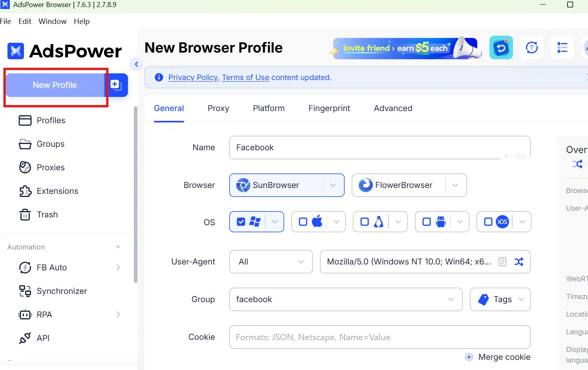Click the Name input field
The image size is (588, 370).
pos(380,148)
